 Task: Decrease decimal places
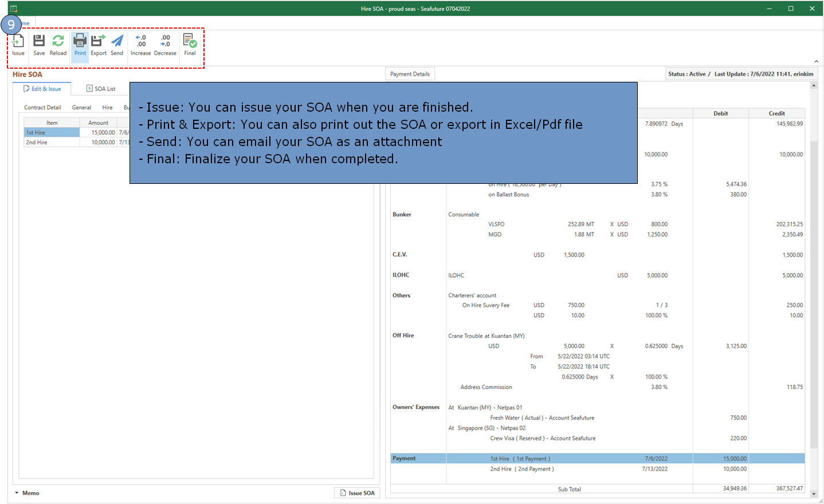pyautogui.click(x=165, y=45)
